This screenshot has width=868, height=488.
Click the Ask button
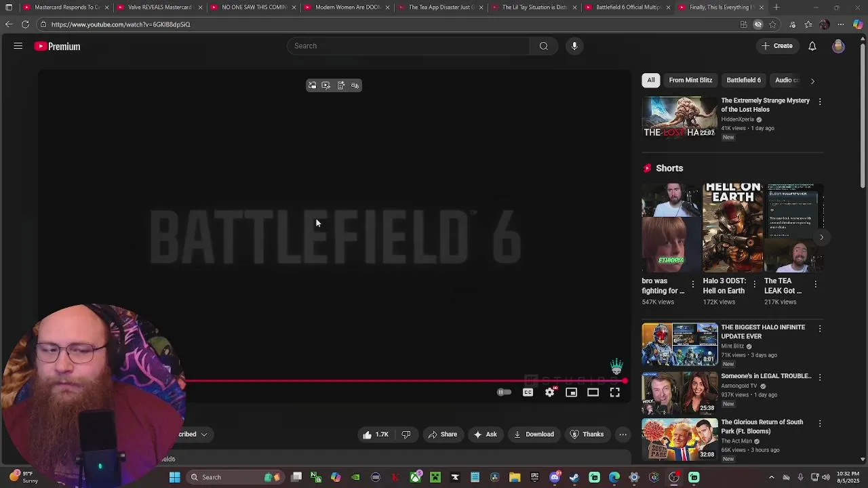tap(486, 434)
